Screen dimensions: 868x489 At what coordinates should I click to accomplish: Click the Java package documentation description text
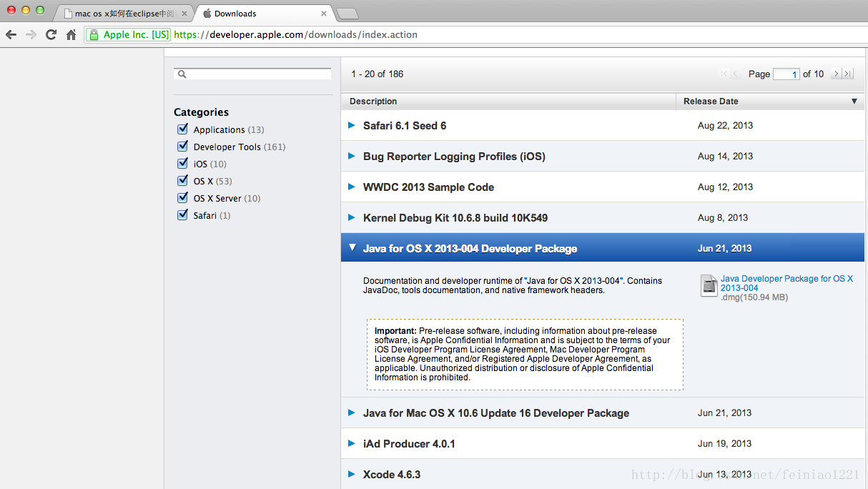pos(513,285)
